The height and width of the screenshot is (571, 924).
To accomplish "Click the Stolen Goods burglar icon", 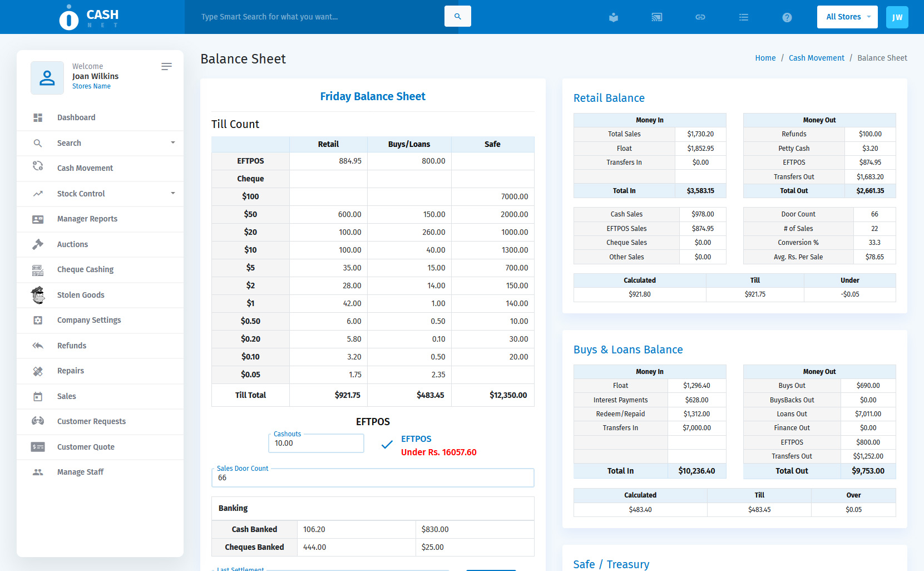I will tap(38, 295).
